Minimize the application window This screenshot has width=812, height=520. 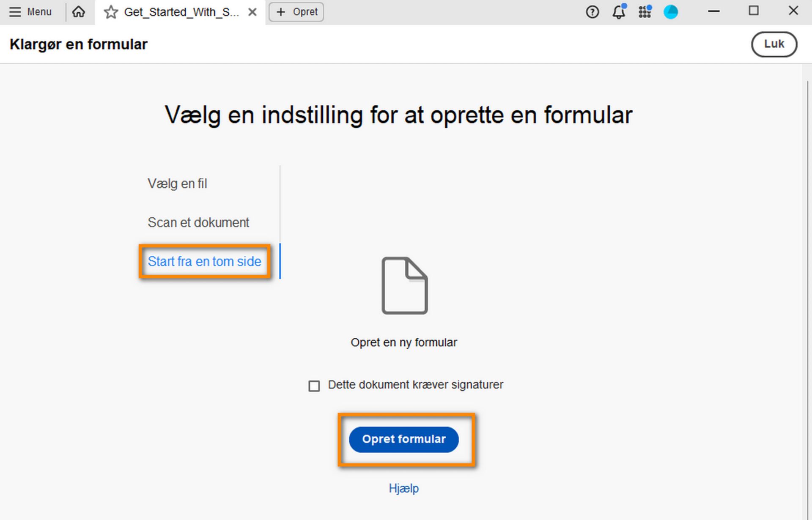(x=713, y=11)
